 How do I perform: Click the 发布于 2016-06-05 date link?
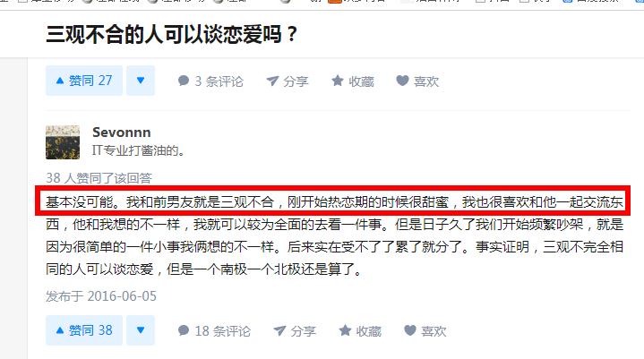(101, 296)
